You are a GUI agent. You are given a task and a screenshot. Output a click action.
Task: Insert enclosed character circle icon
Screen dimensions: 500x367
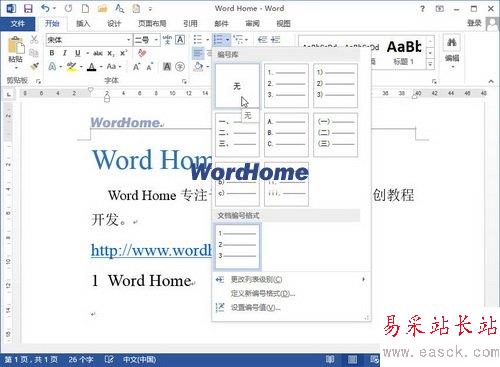pyautogui.click(x=180, y=67)
